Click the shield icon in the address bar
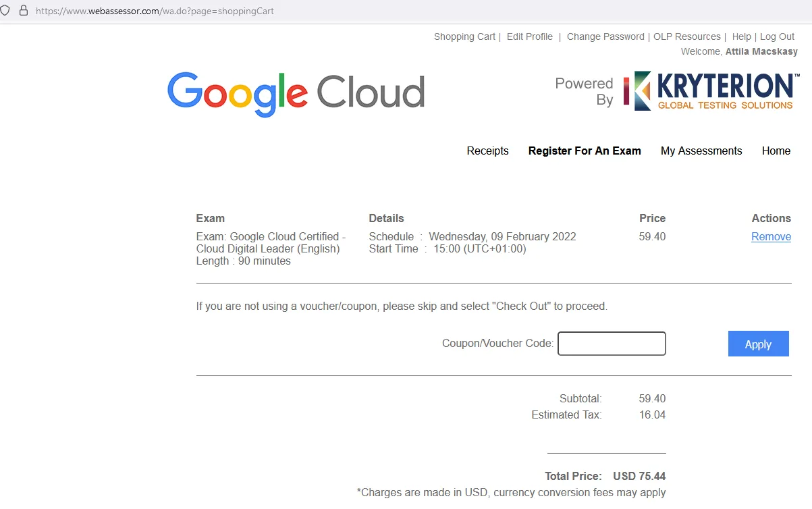812x509 pixels. 5,11
